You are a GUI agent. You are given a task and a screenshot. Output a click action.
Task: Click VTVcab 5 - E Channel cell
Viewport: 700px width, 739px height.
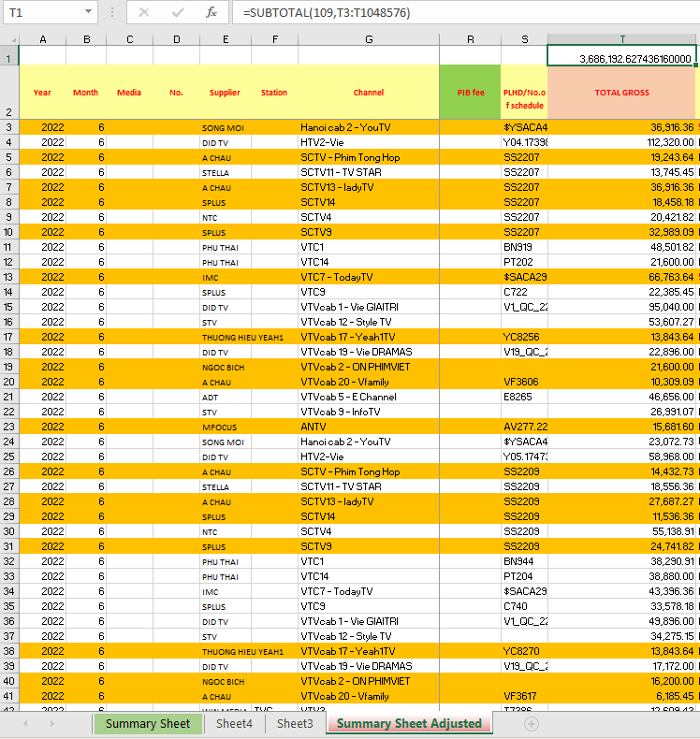pos(369,397)
